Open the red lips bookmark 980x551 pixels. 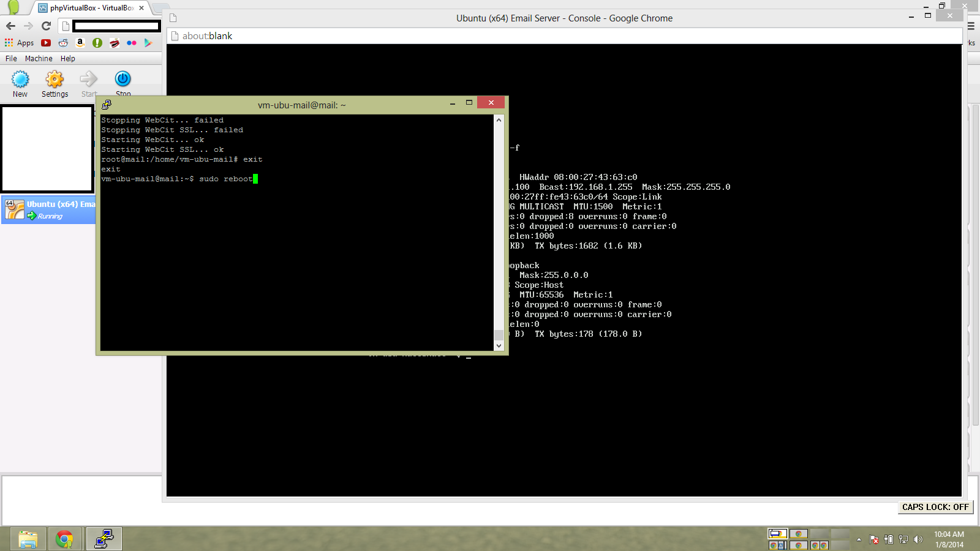pyautogui.click(x=115, y=43)
